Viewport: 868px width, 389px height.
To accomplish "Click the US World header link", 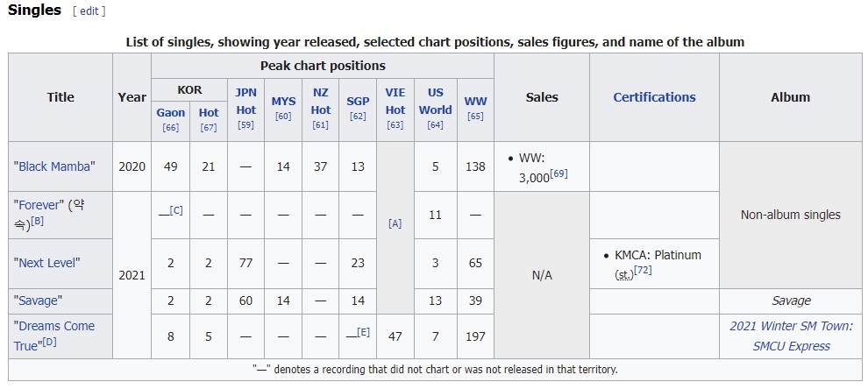I will pyautogui.click(x=435, y=102).
